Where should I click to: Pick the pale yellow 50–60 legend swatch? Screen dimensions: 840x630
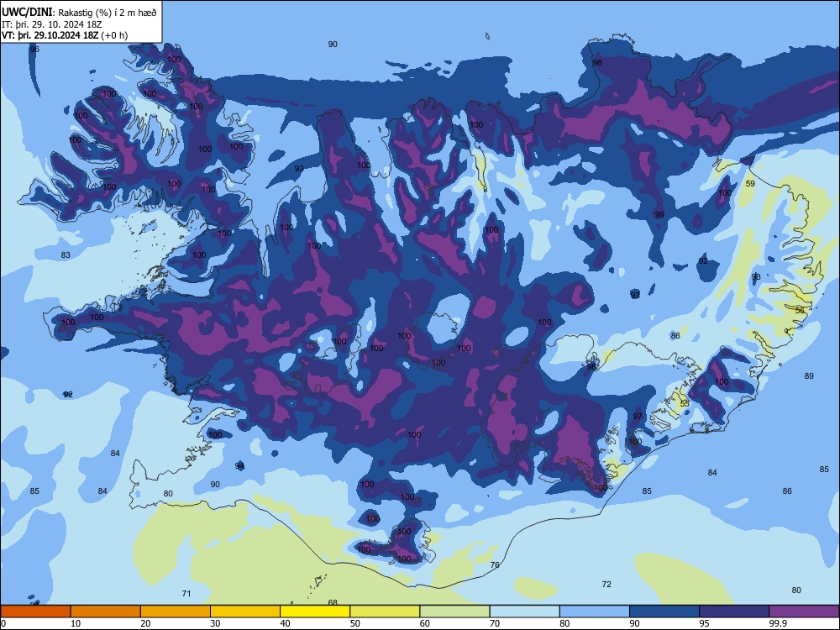click(x=386, y=612)
